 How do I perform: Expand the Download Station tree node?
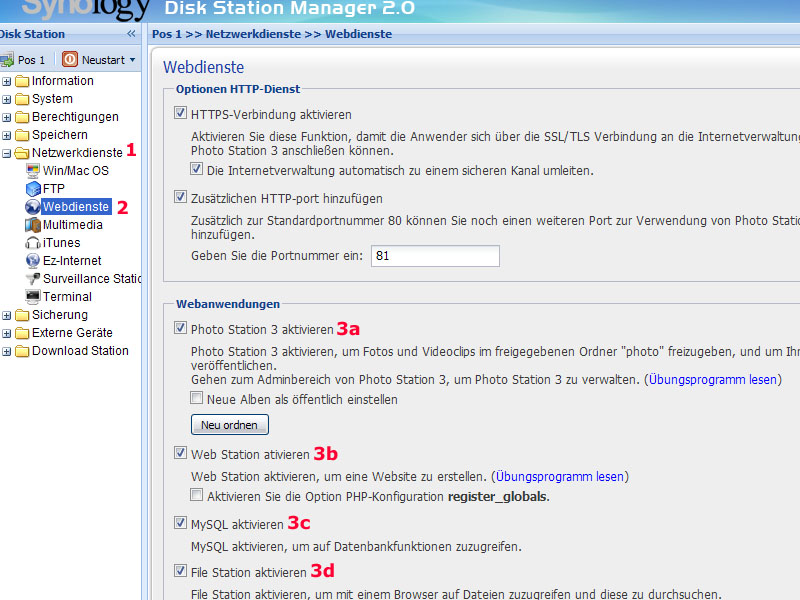(7, 351)
